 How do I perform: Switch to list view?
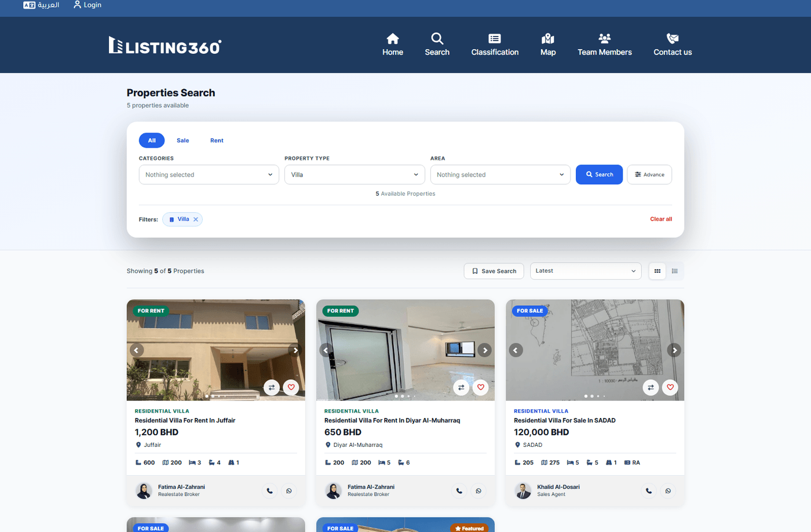tap(675, 271)
